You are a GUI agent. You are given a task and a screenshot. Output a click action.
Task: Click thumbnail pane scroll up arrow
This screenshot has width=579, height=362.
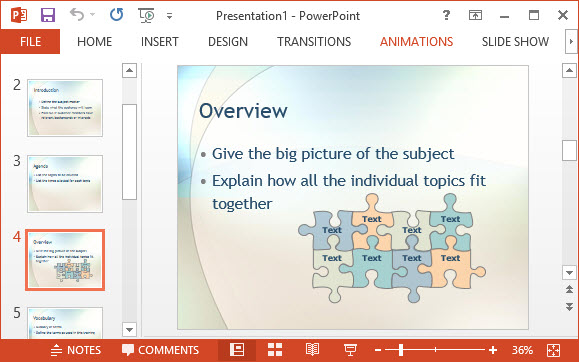(129, 70)
